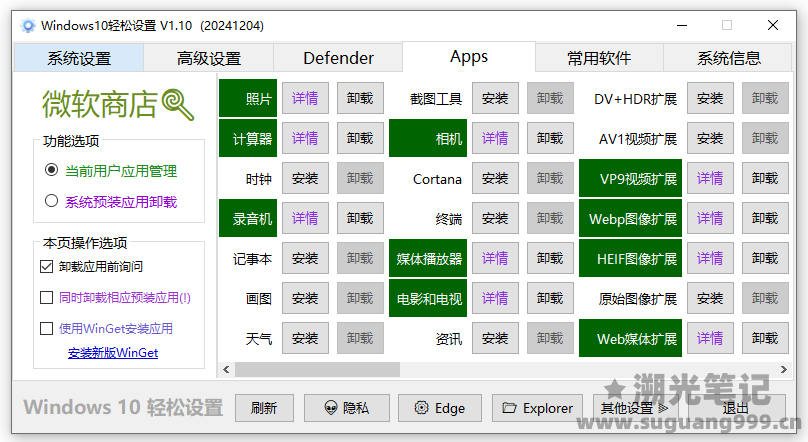Install the 终端 app
Screen dimensions: 808x442
495,218
